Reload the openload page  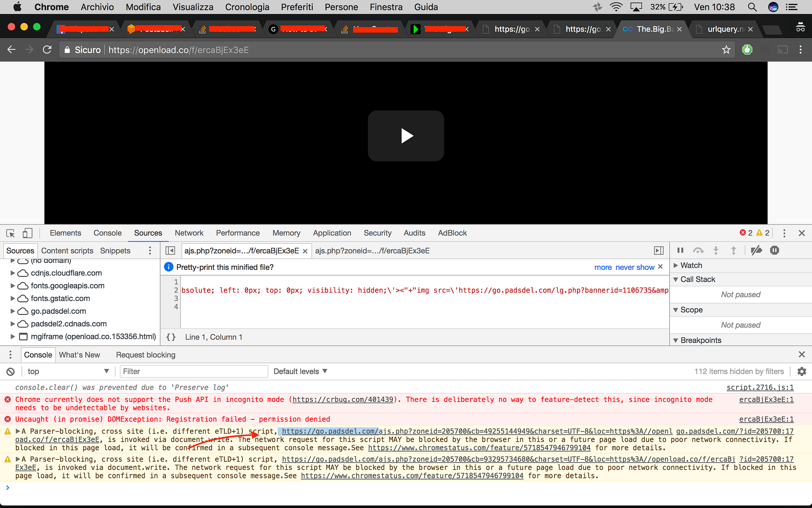47,50
